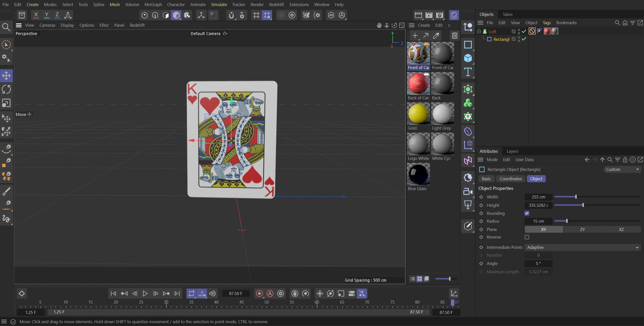Enable the Reverse checkbox
Screen dimensions: 644x326
click(526, 237)
